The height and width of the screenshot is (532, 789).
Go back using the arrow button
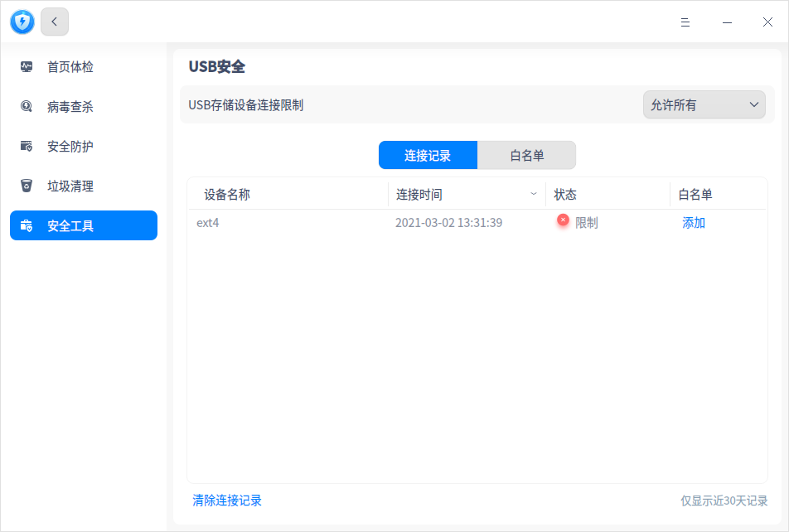point(55,22)
